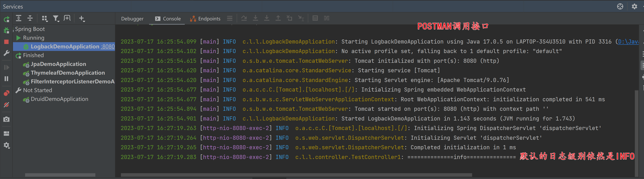Image resolution: width=644 pixels, height=179 pixels.
Task: Expand all services tree nodes
Action: (x=19, y=18)
